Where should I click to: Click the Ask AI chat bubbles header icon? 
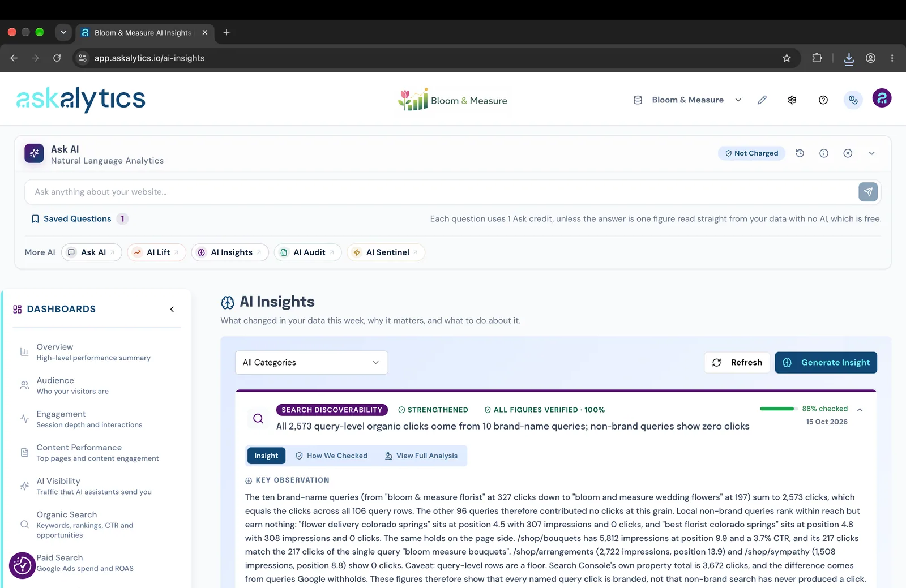tap(853, 100)
